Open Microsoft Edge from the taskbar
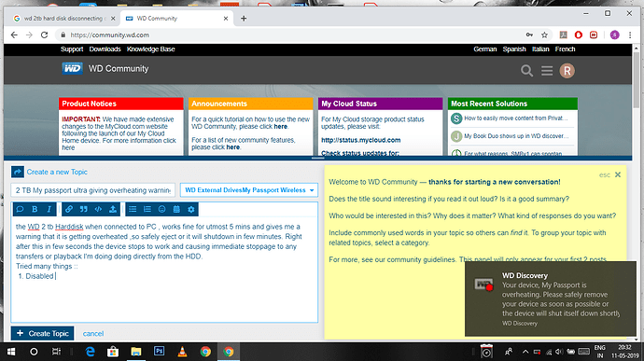The image size is (644, 361). click(x=90, y=352)
